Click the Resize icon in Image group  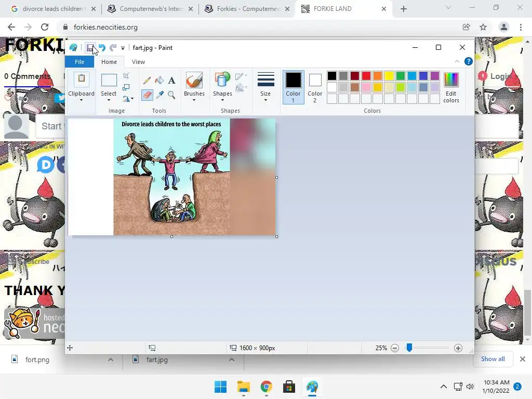pyautogui.click(x=126, y=87)
